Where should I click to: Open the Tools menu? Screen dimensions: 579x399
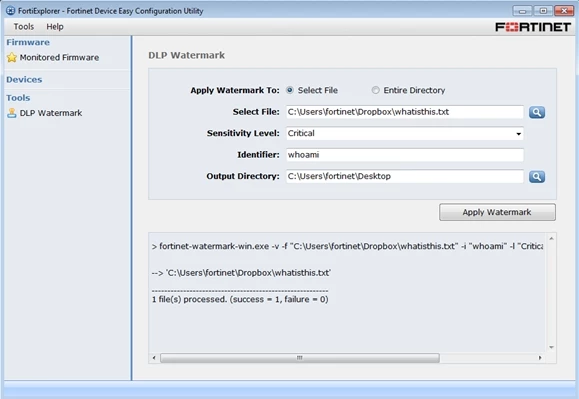[x=24, y=27]
